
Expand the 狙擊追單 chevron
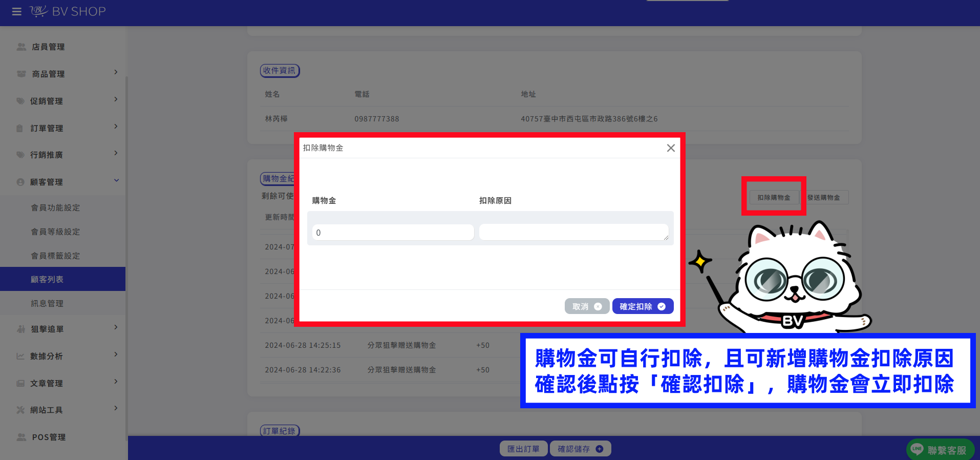[116, 327]
